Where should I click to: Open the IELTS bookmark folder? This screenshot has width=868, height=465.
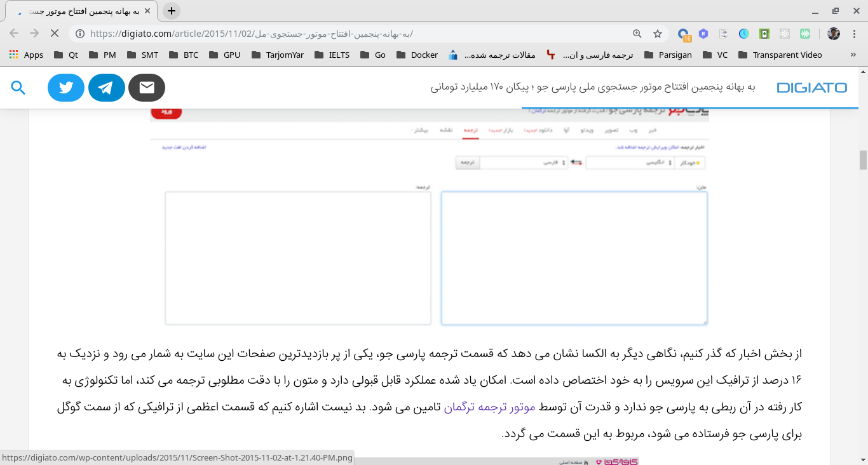[332, 55]
